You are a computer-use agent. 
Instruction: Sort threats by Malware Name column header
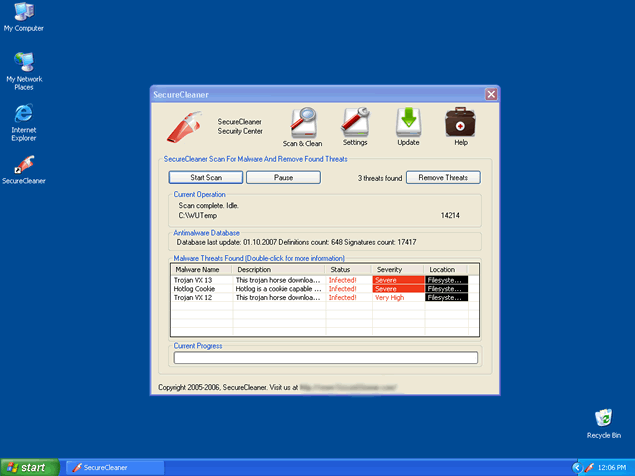click(202, 270)
